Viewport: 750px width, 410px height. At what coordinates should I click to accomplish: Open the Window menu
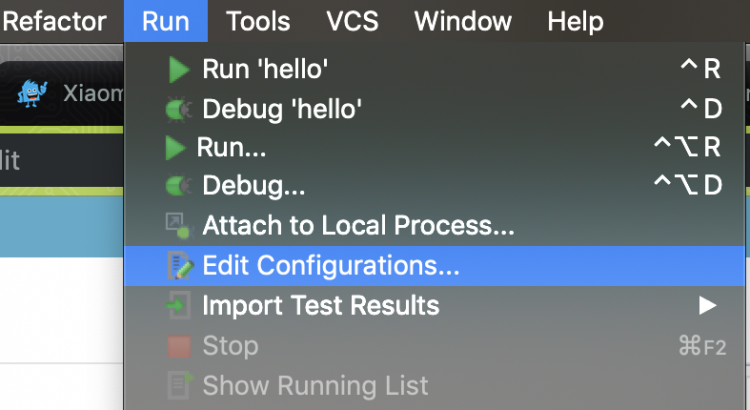(x=464, y=20)
